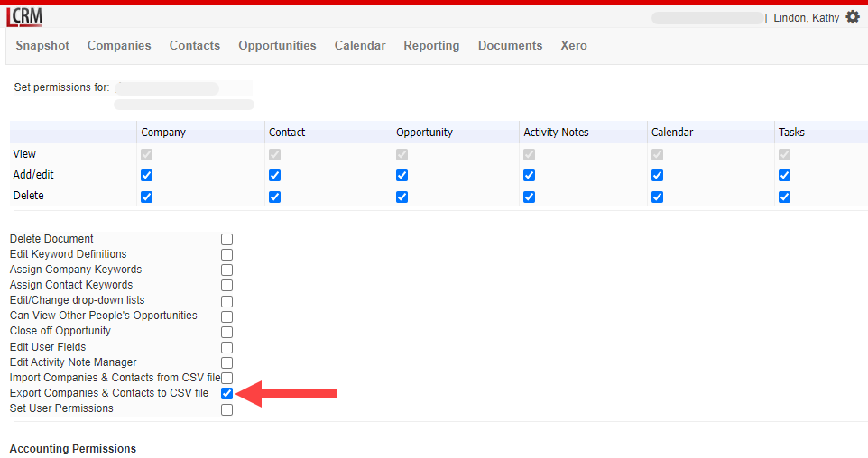Click the Lindon, Kathy user name
868x458 pixels.
tap(806, 18)
